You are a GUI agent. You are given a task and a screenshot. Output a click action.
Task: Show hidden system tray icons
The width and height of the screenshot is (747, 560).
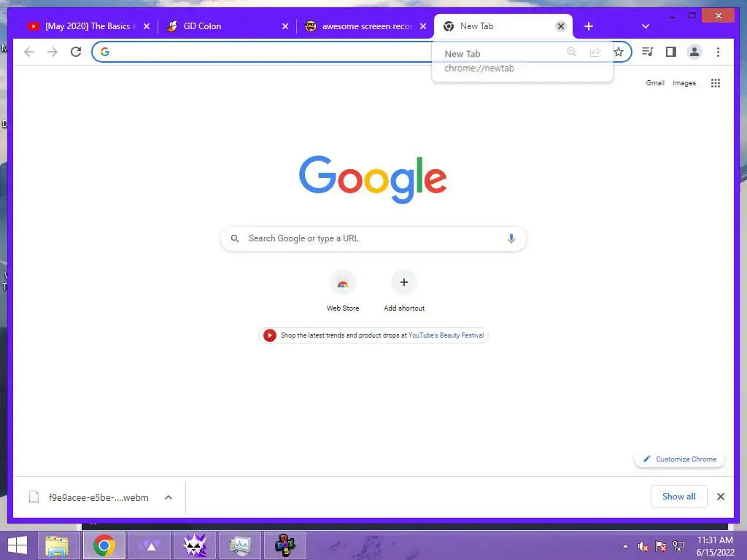coord(625,547)
